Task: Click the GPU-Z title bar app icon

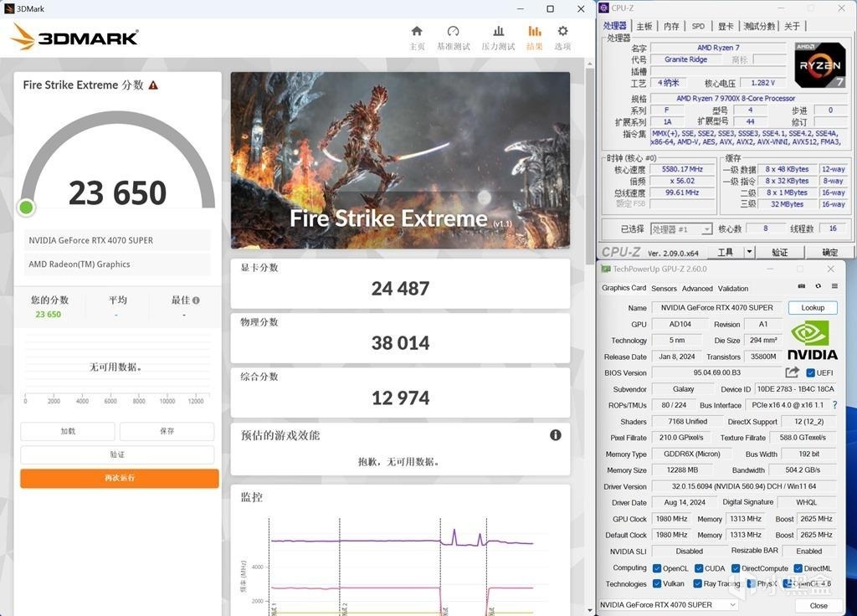Action: click(x=606, y=269)
